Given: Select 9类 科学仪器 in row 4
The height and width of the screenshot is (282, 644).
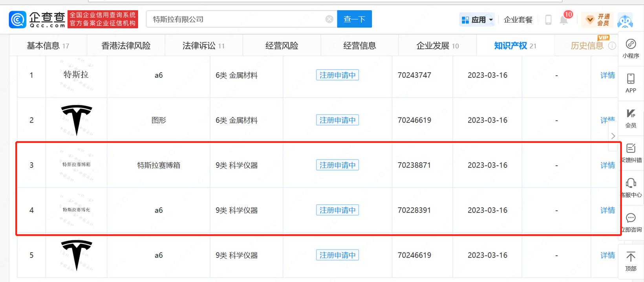Looking at the screenshot, I should point(236,210).
